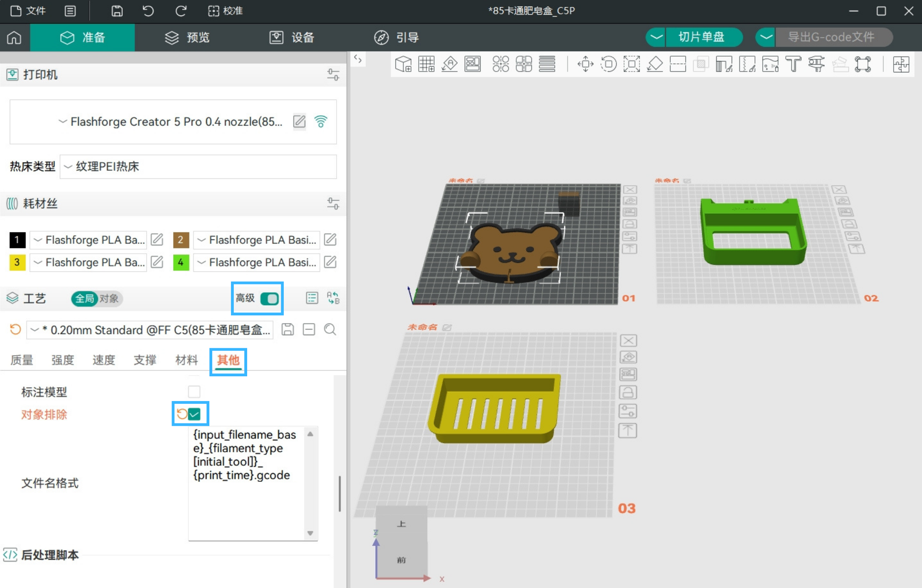The image size is (922, 588).
Task: Open the Text shape tool
Action: pyautogui.click(x=793, y=64)
